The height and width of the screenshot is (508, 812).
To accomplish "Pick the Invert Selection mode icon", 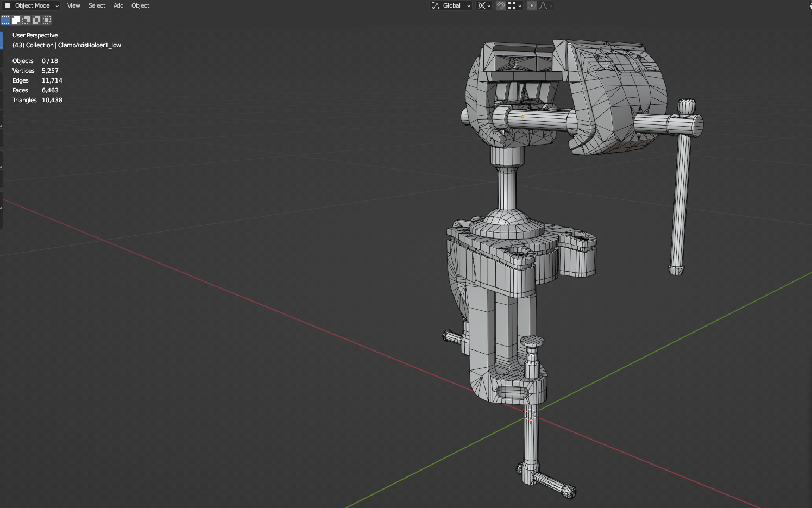I will click(x=36, y=20).
